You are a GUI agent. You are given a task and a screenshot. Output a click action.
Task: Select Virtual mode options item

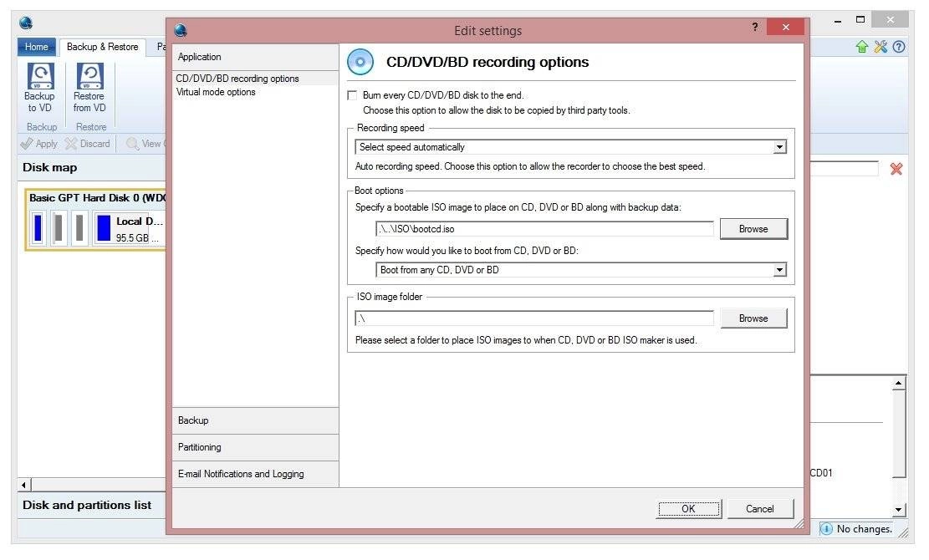pyautogui.click(x=216, y=92)
